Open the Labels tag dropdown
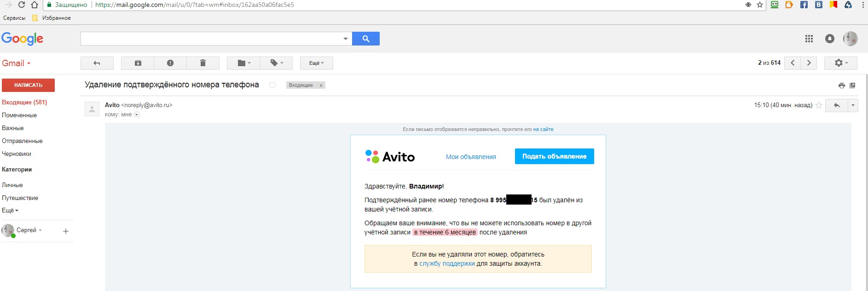The image size is (868, 291). click(276, 63)
